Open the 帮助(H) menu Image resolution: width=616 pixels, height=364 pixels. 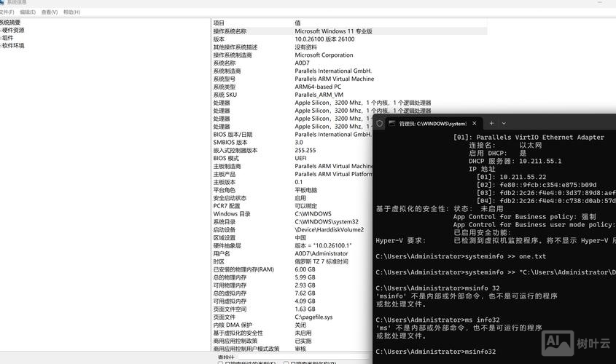point(71,12)
